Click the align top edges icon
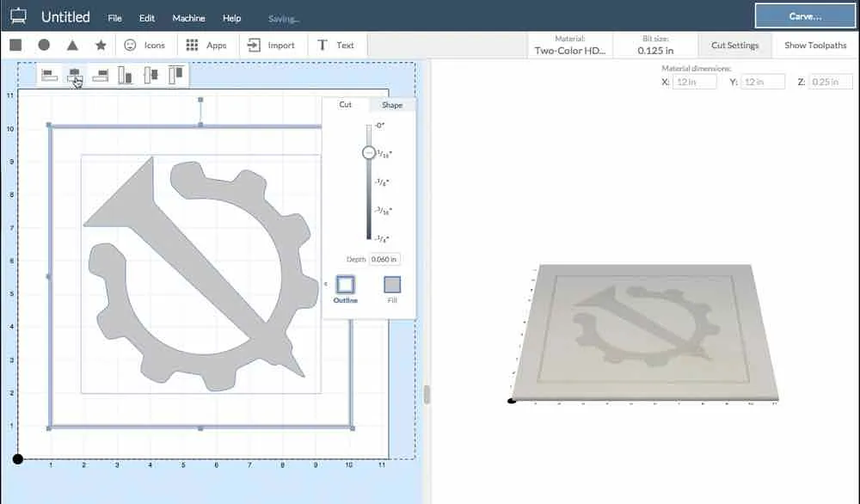This screenshot has height=504, width=860. point(176,76)
